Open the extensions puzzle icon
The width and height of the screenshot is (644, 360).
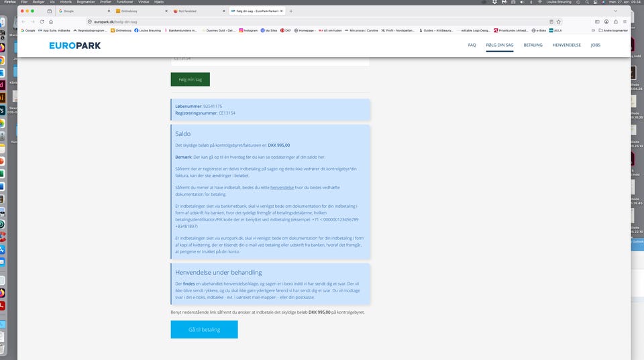(x=616, y=21)
